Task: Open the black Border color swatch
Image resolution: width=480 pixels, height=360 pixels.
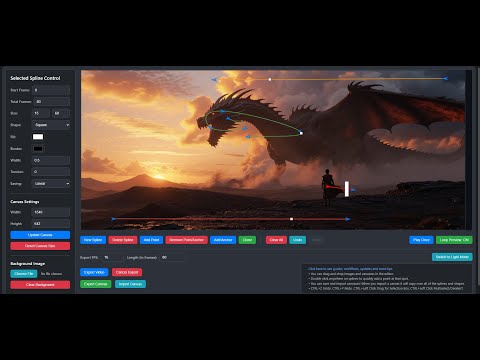Action: [x=38, y=149]
